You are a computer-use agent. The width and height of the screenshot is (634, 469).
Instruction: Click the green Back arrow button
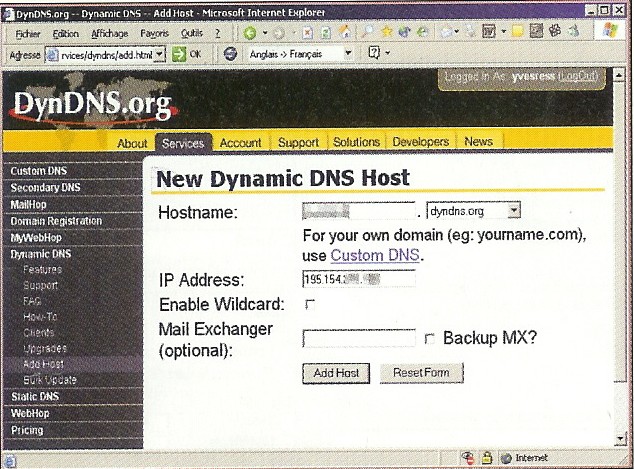point(249,33)
